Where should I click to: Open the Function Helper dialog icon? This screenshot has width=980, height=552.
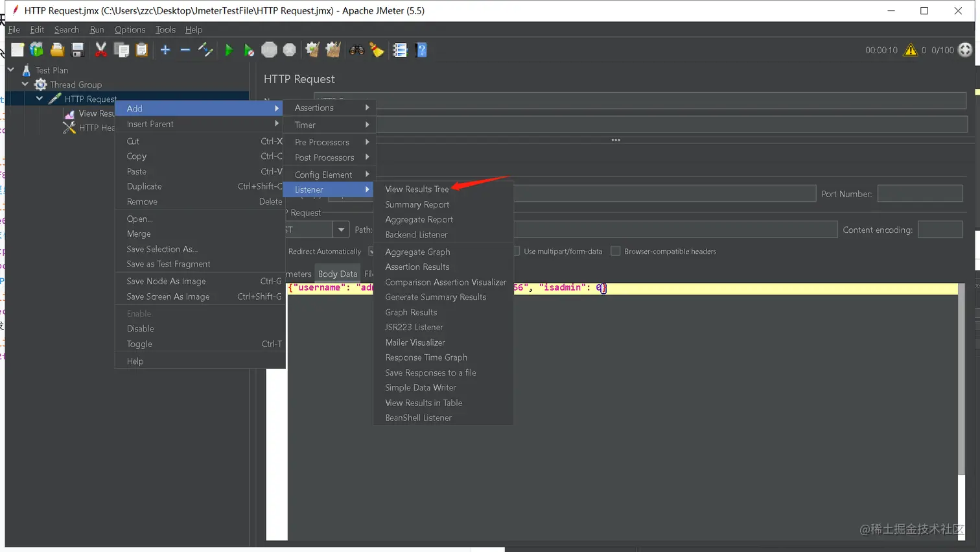pos(400,50)
